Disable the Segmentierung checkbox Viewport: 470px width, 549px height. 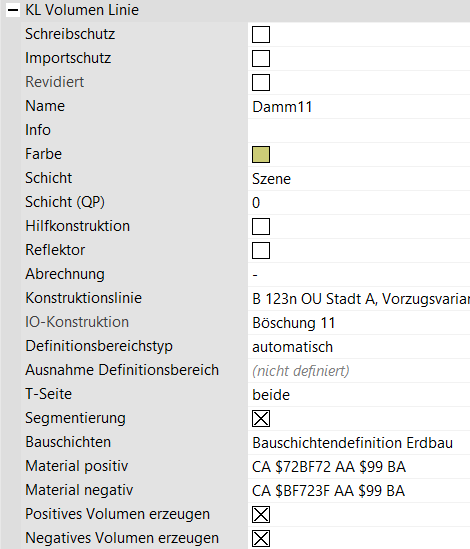[261, 419]
